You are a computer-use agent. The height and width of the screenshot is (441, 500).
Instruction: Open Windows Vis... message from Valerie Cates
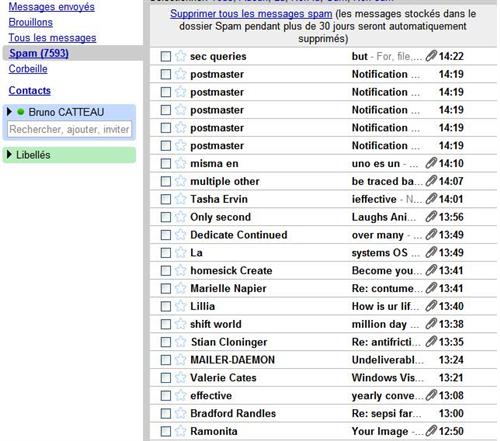pos(323,378)
